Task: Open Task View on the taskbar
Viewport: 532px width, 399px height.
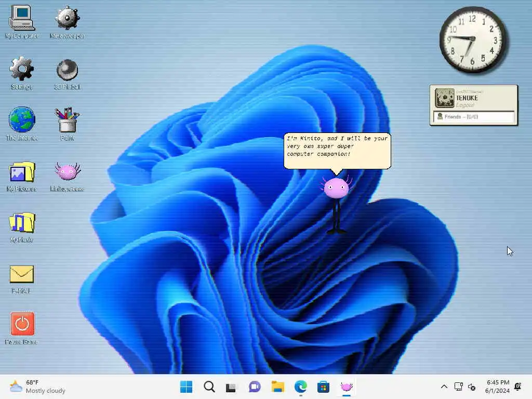Action: [x=231, y=387]
